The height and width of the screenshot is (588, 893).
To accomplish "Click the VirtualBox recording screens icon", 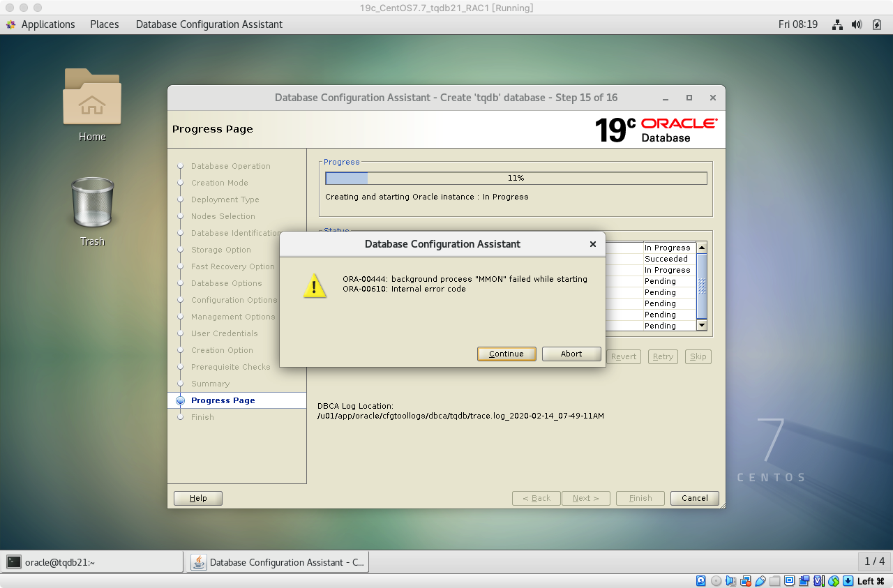I will pyautogui.click(x=804, y=580).
